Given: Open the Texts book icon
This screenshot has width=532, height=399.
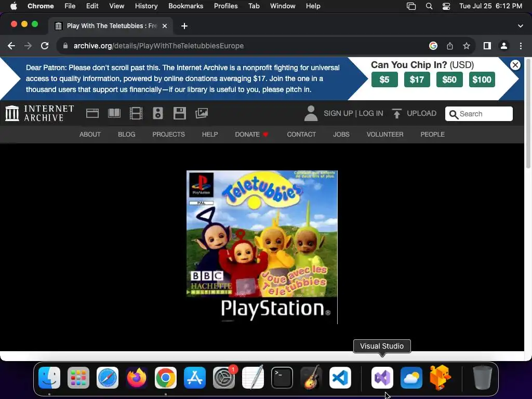Looking at the screenshot, I should tap(114, 113).
